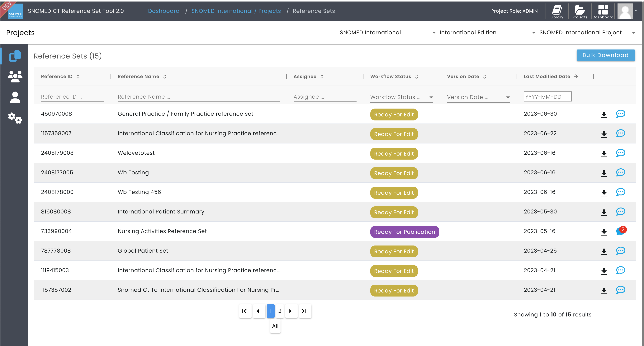Open comments for reference set 2408177005
This screenshot has width=644, height=346.
tap(621, 173)
